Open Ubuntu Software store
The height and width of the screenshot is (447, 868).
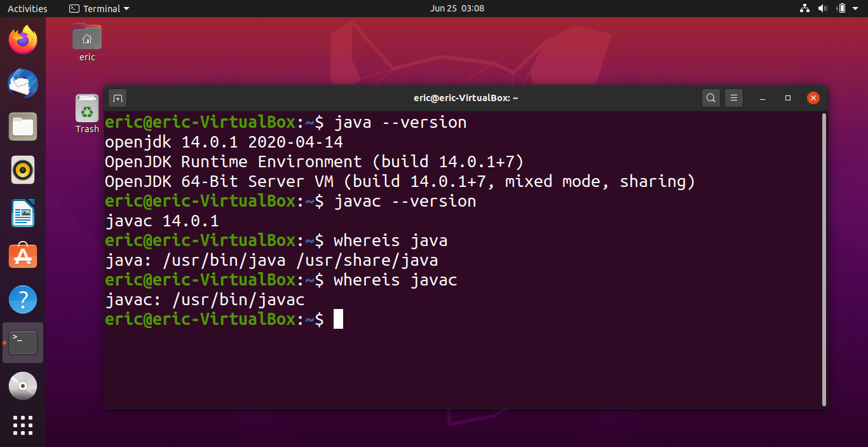point(23,256)
